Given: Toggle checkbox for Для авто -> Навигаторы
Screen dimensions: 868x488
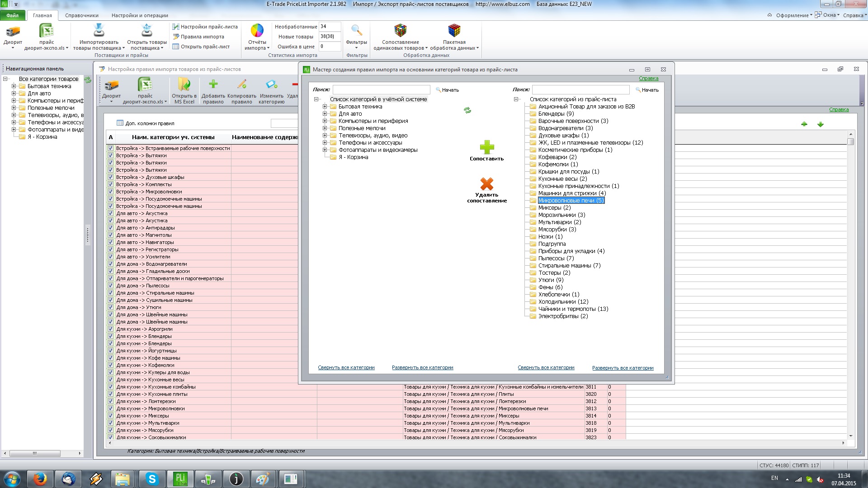Looking at the screenshot, I should pos(110,242).
